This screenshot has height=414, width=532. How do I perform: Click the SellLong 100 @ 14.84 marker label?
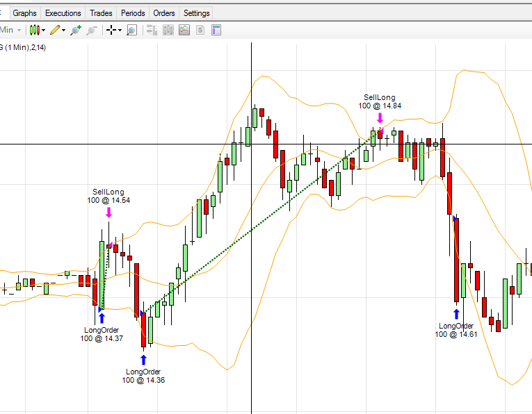pos(380,101)
